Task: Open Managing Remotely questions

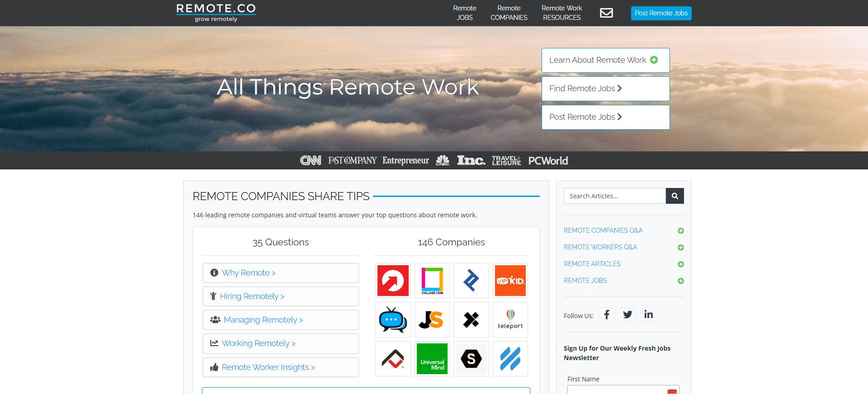Action: tap(281, 320)
